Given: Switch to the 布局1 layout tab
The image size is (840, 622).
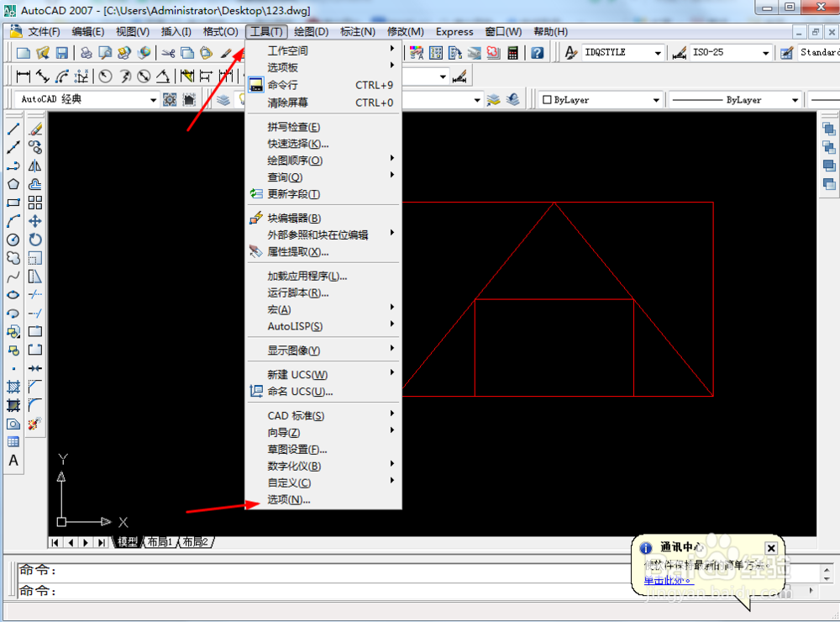Looking at the screenshot, I should (160, 542).
